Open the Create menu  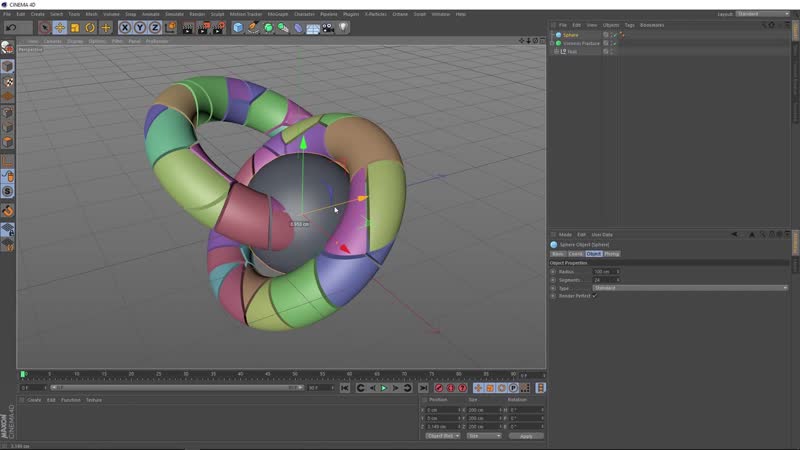[x=37, y=14]
